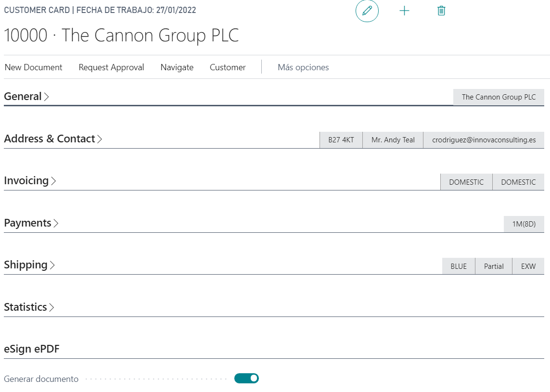550x392 pixels.
Task: Click the Partial shipping advice value
Action: 494,266
